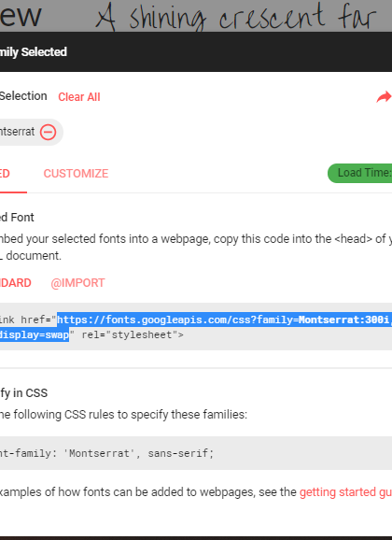392x540 pixels.
Task: Open the getting started guide link
Action: [x=345, y=492]
